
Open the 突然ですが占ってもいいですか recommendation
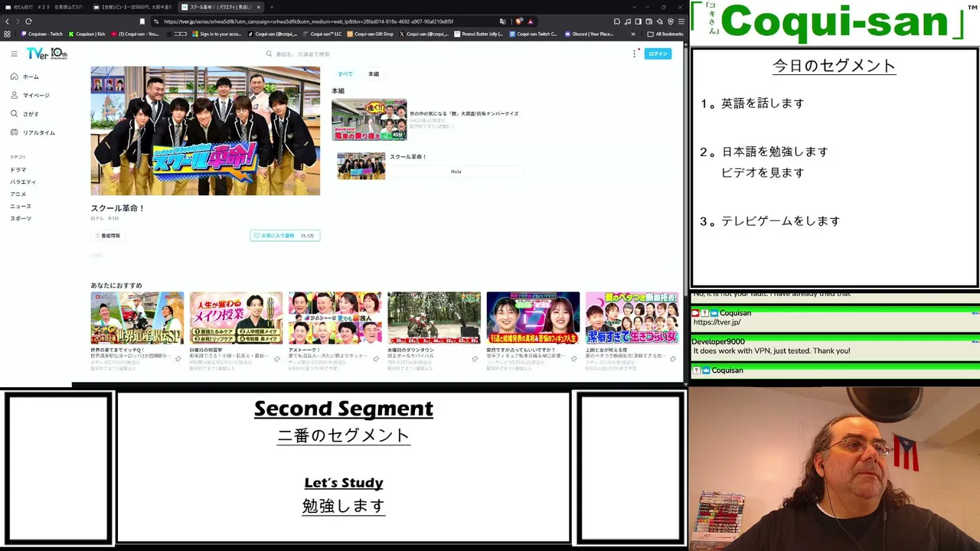(533, 318)
